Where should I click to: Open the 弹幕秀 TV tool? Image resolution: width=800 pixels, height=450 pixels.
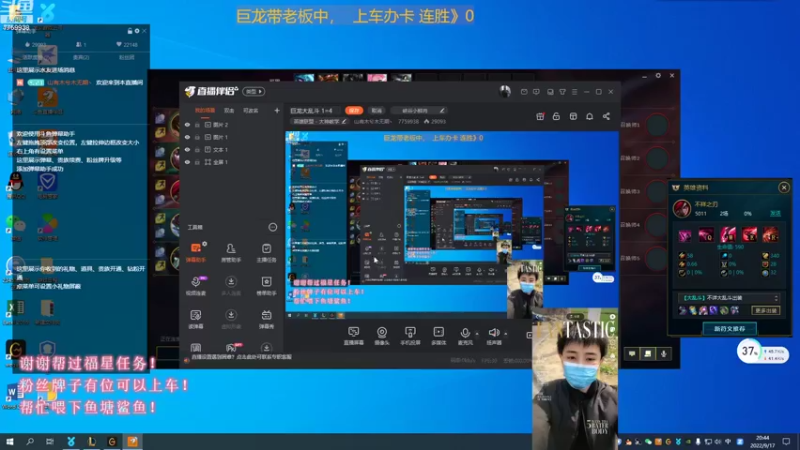click(266, 319)
